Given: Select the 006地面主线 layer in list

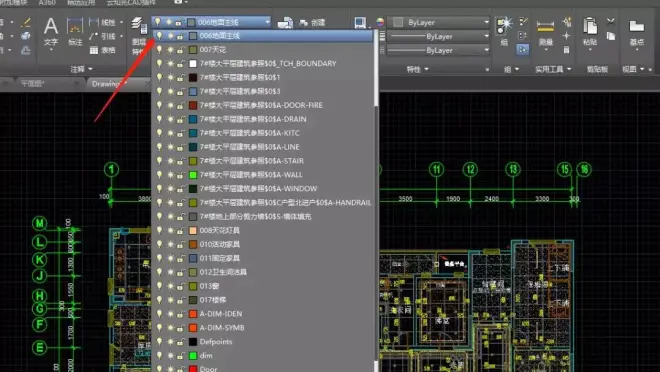Looking at the screenshot, I should [263, 36].
